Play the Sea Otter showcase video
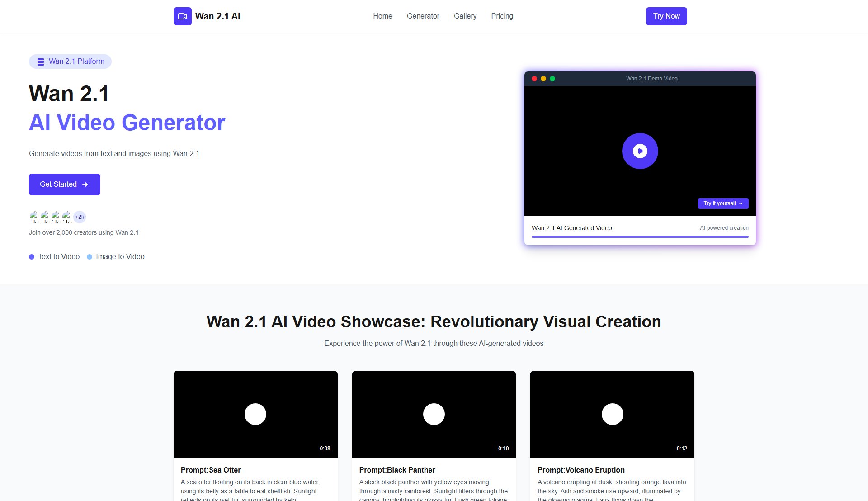Screen dimensions: 868x501 tap(255, 414)
